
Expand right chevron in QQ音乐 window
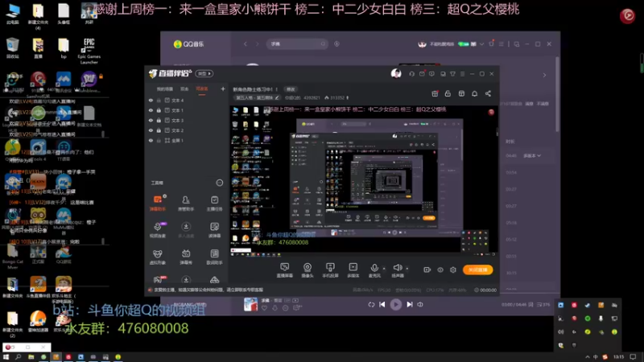[545, 75]
